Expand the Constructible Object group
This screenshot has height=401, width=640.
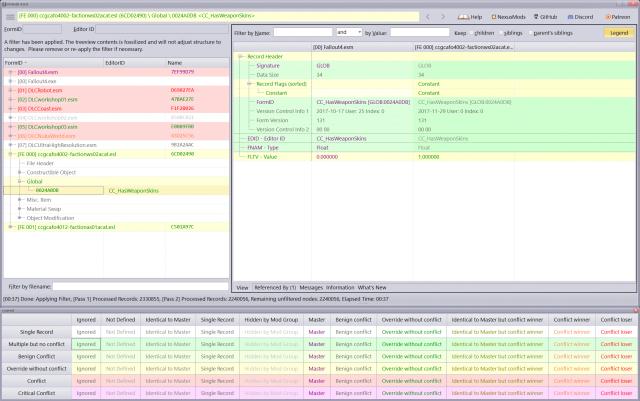tap(20, 172)
